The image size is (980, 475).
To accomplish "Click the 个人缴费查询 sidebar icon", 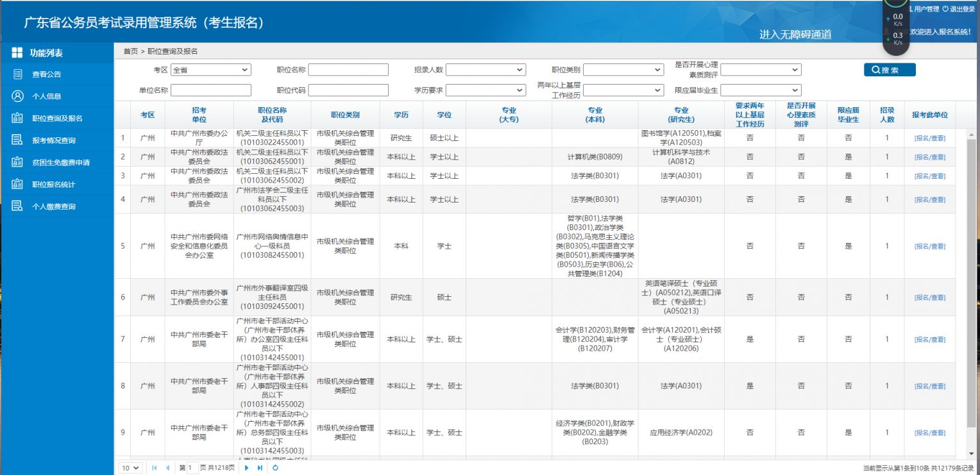I will click(x=17, y=206).
